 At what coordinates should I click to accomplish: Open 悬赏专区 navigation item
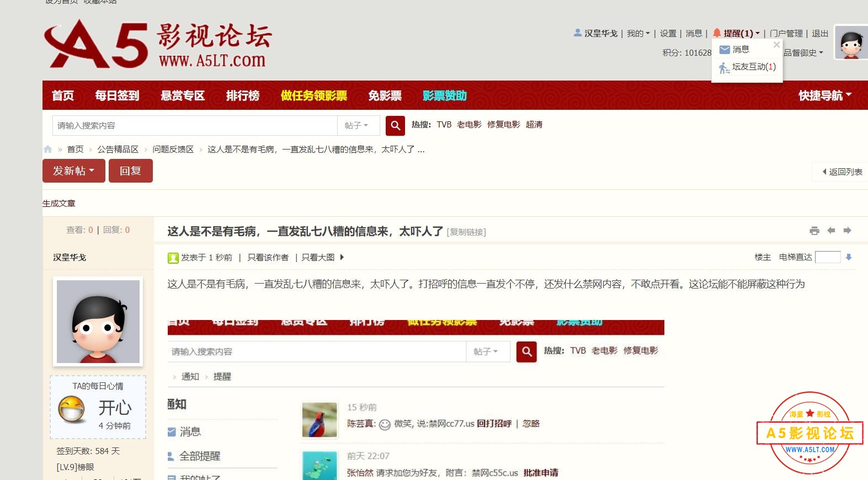(183, 95)
